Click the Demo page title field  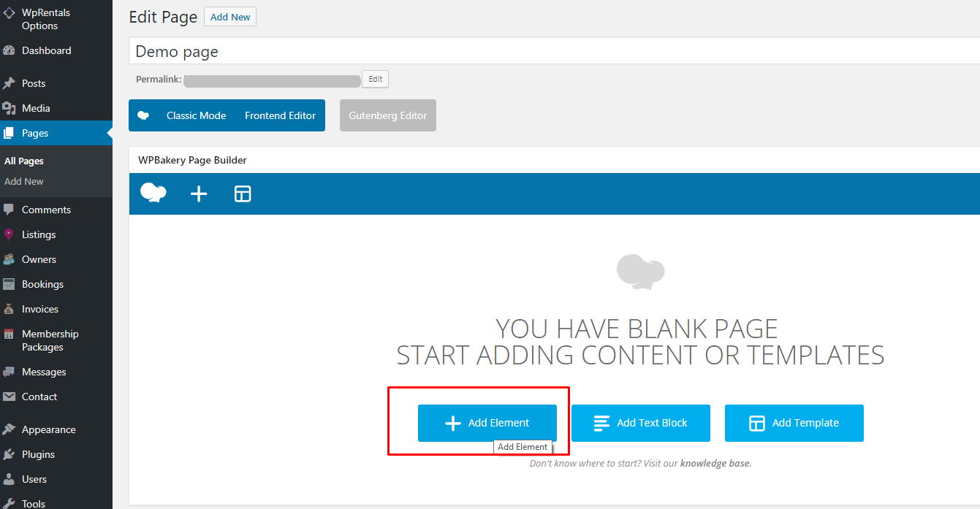[x=555, y=51]
